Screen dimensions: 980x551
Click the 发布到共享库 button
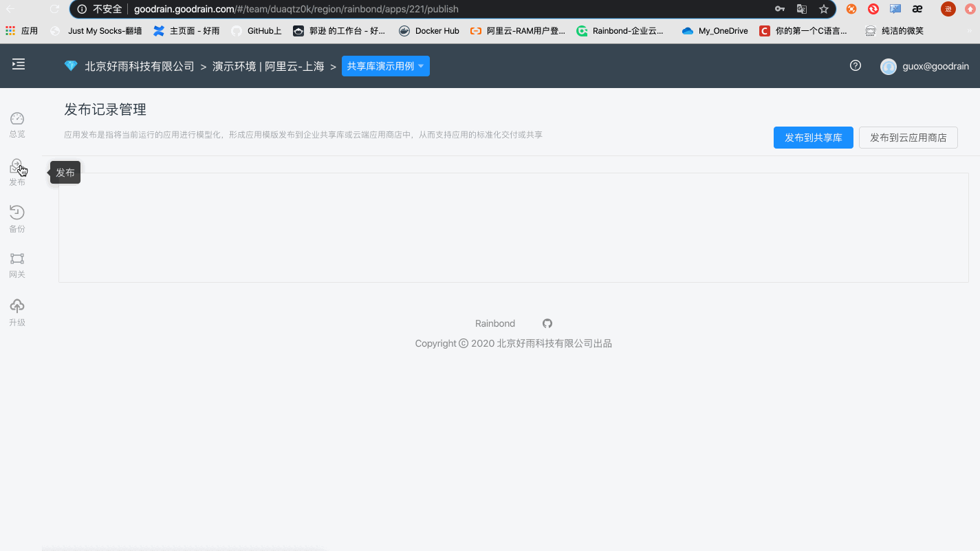tap(814, 138)
